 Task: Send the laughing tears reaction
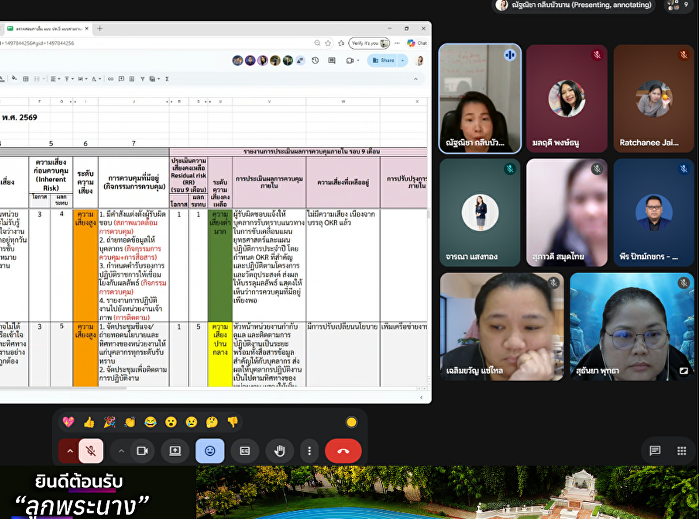(150, 422)
